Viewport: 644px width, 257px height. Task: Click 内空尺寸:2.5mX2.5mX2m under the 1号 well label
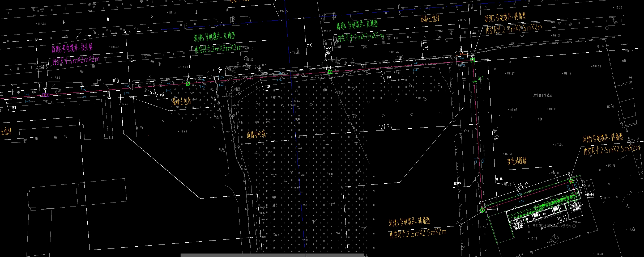pos(612,150)
